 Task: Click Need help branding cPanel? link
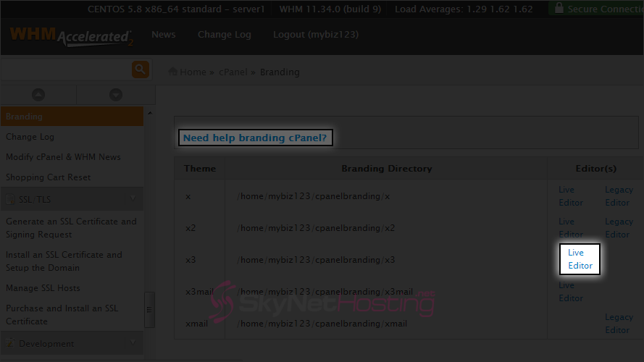(x=255, y=138)
